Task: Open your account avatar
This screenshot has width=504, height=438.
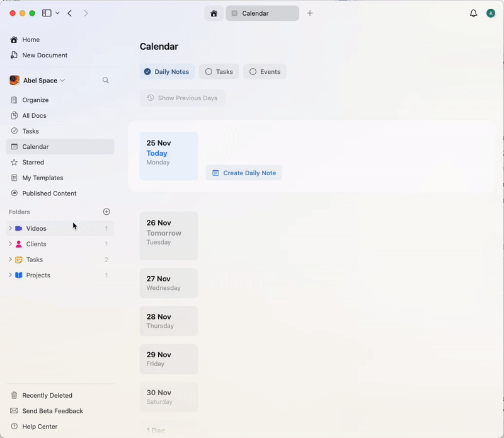Action: (491, 13)
